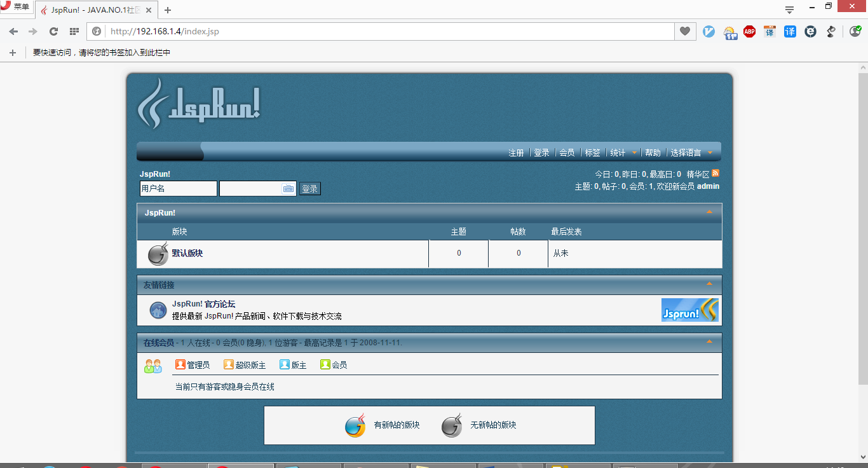Open the tab list menu icon
Image resolution: width=868 pixels, height=468 pixels.
click(790, 9)
